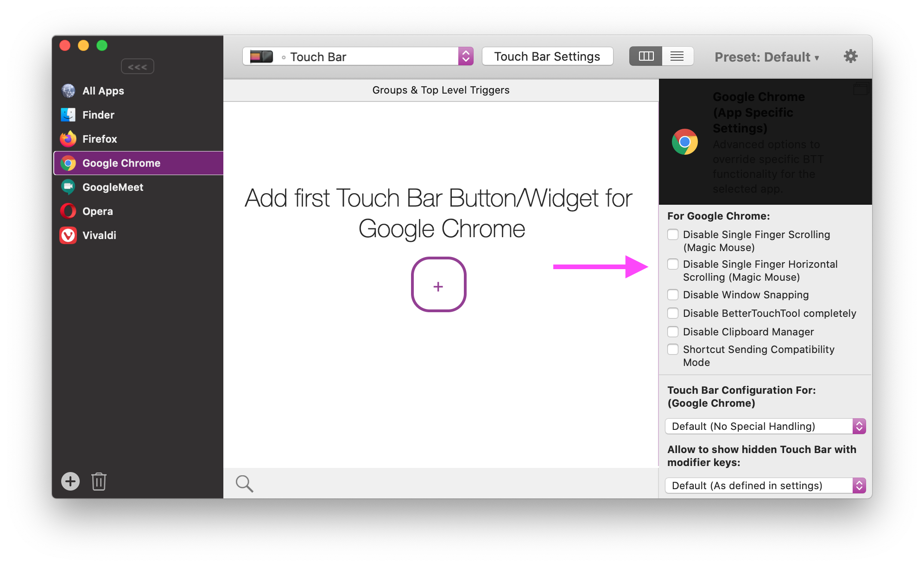This screenshot has width=924, height=567.
Task: Open the Preset: Default menu
Action: (767, 57)
